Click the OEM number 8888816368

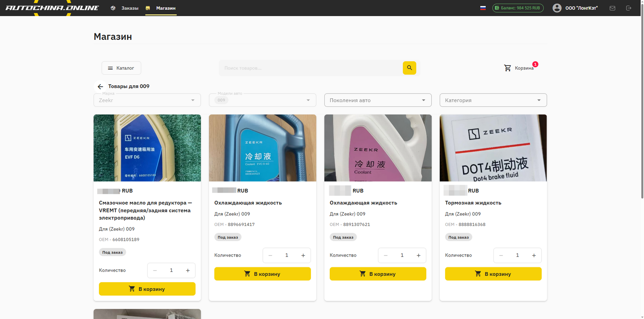[472, 225]
